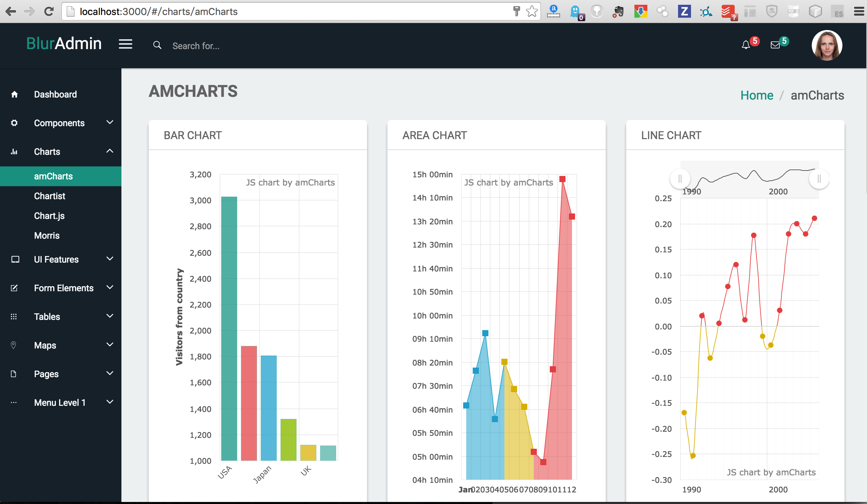
Task: Click the Form Elements edit icon
Action: [14, 288]
